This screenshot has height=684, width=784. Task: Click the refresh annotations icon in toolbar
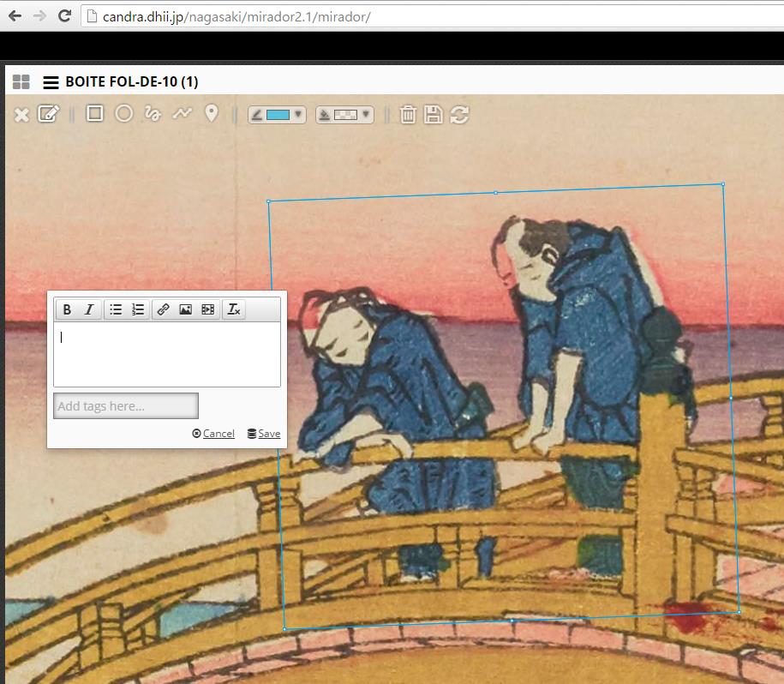pos(459,115)
